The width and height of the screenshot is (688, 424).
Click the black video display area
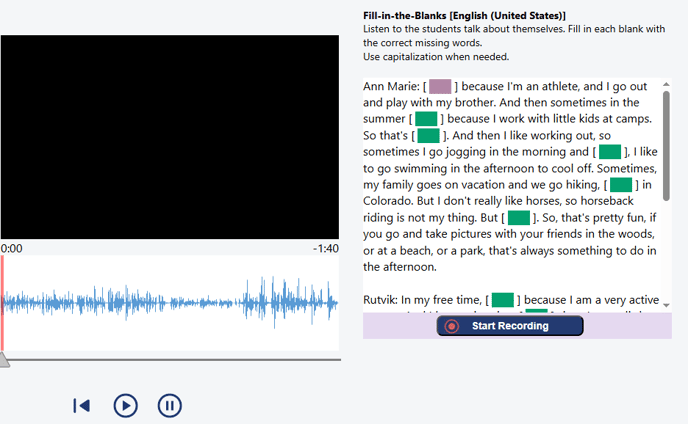pos(170,137)
